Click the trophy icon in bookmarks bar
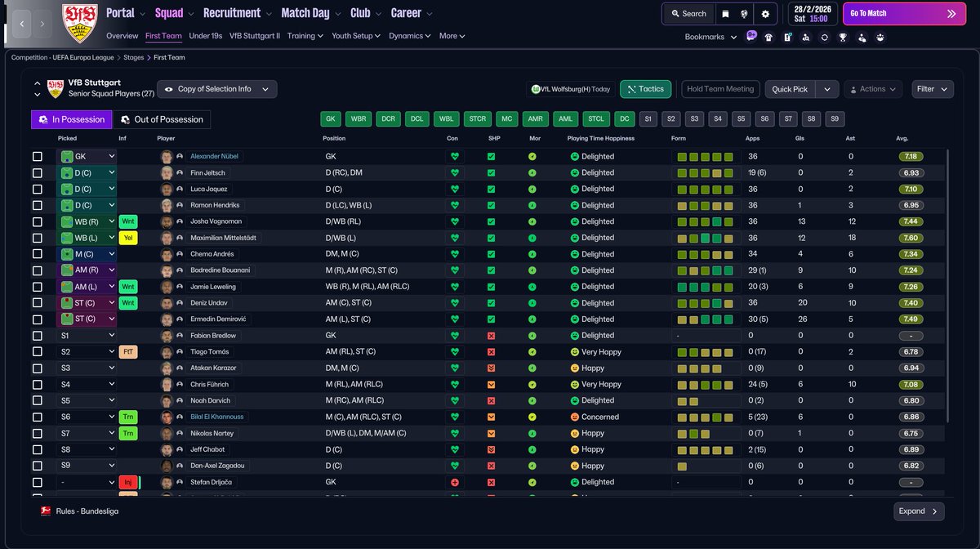980x549 pixels. point(843,37)
